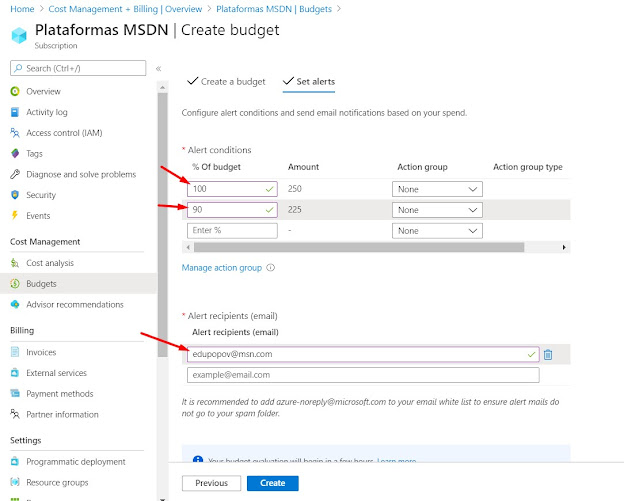Click right arrow of alert conditions scrollbar

[x=564, y=247]
